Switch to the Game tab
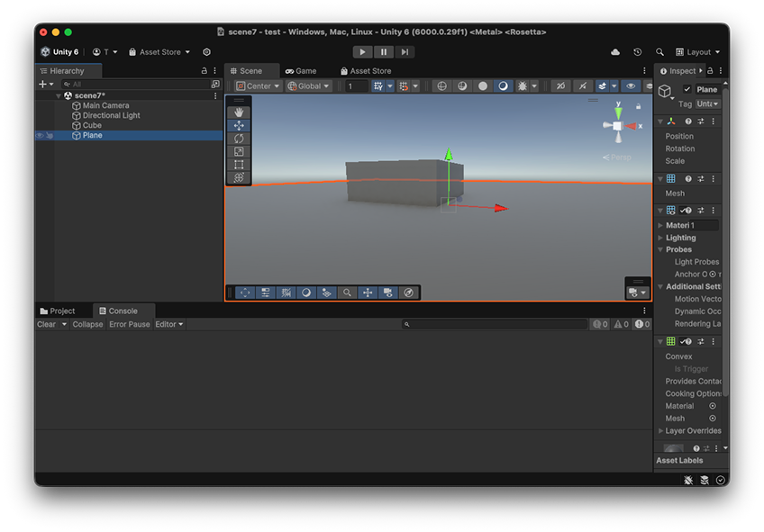The height and width of the screenshot is (532, 764). (x=301, y=71)
